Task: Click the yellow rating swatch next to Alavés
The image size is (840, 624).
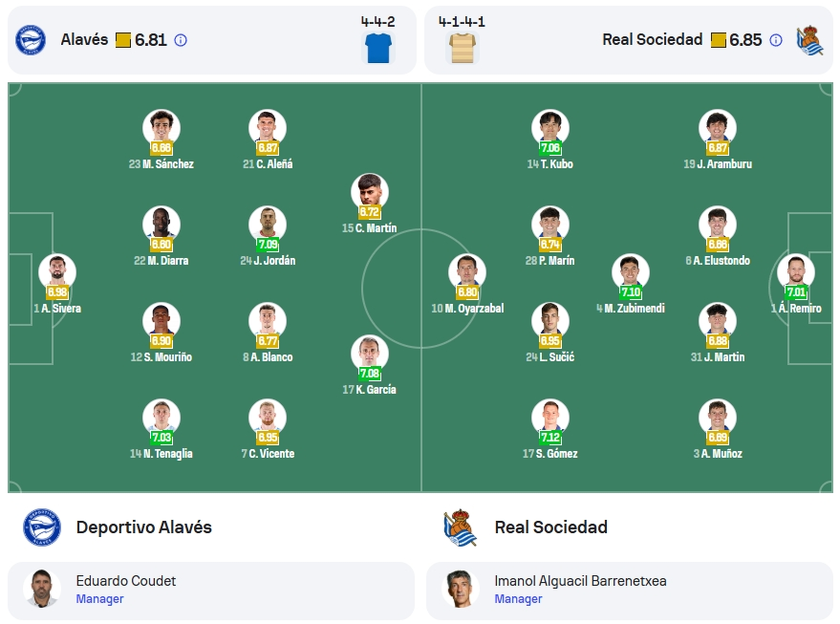Action: (x=123, y=40)
